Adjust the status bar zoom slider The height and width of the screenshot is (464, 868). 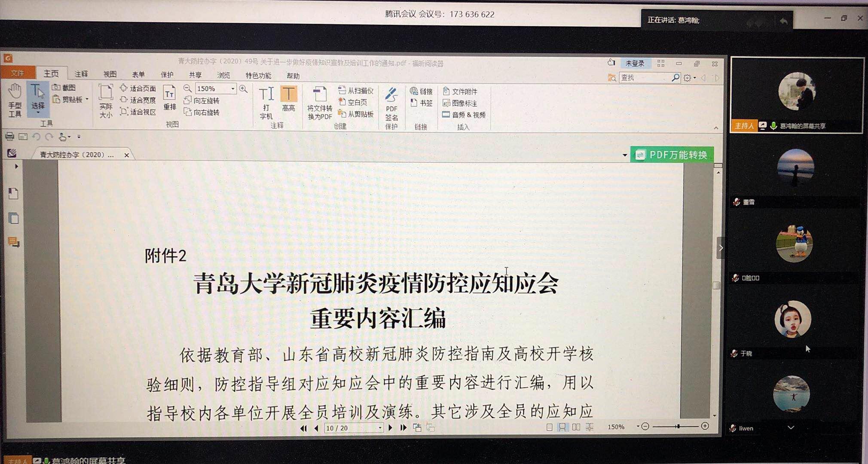(x=678, y=426)
